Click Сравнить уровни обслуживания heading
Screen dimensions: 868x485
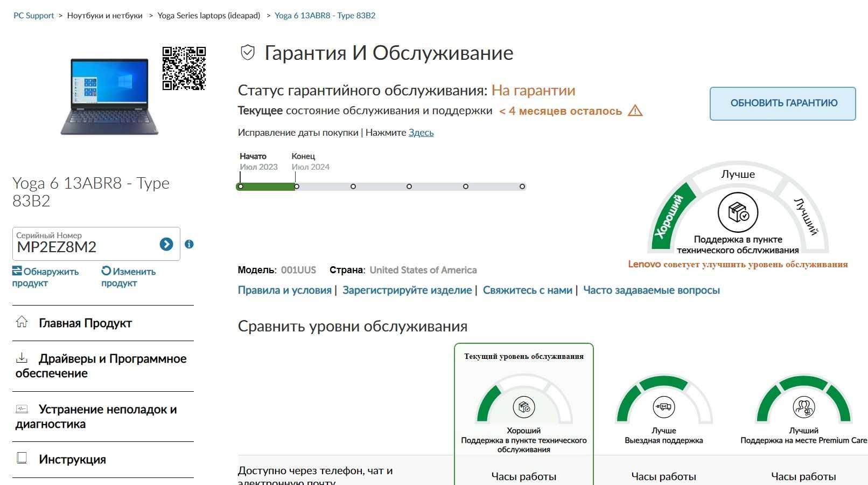point(353,326)
